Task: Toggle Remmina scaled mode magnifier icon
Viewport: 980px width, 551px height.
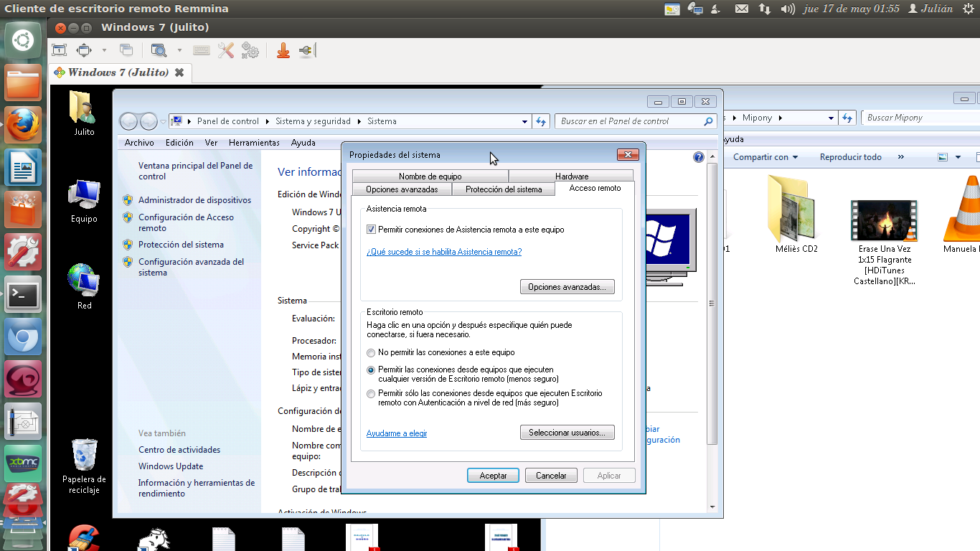Action: (158, 50)
